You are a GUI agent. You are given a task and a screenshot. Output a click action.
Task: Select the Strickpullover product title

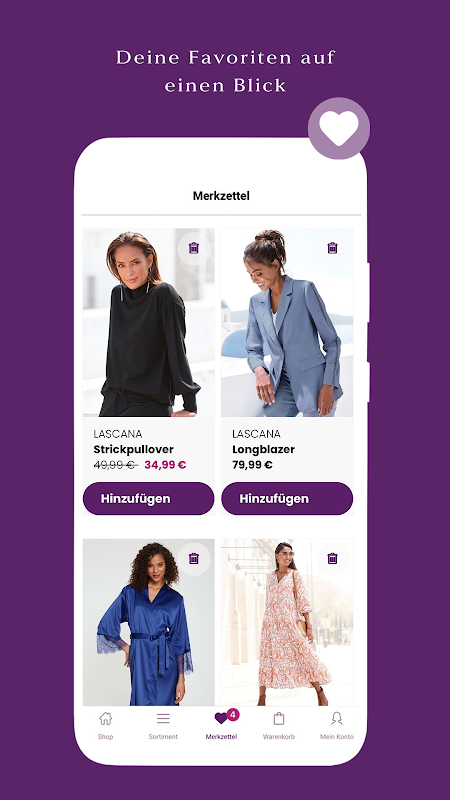pyautogui.click(x=134, y=449)
